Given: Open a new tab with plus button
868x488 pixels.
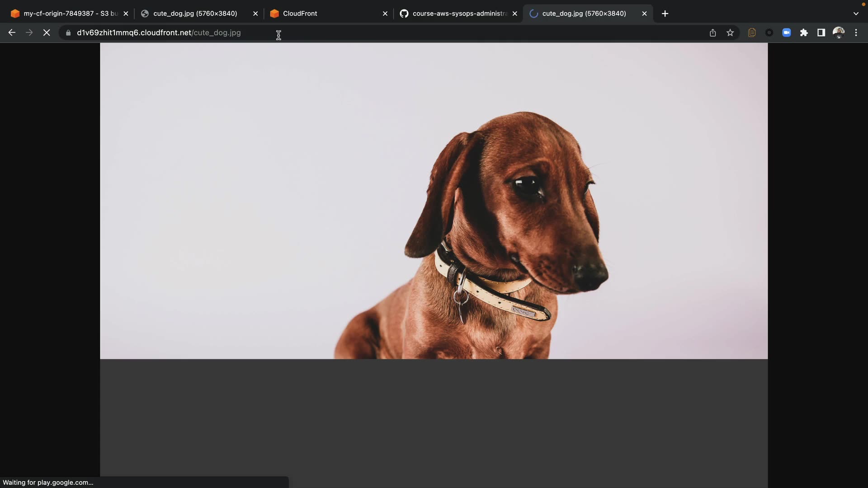Looking at the screenshot, I should pos(665,14).
